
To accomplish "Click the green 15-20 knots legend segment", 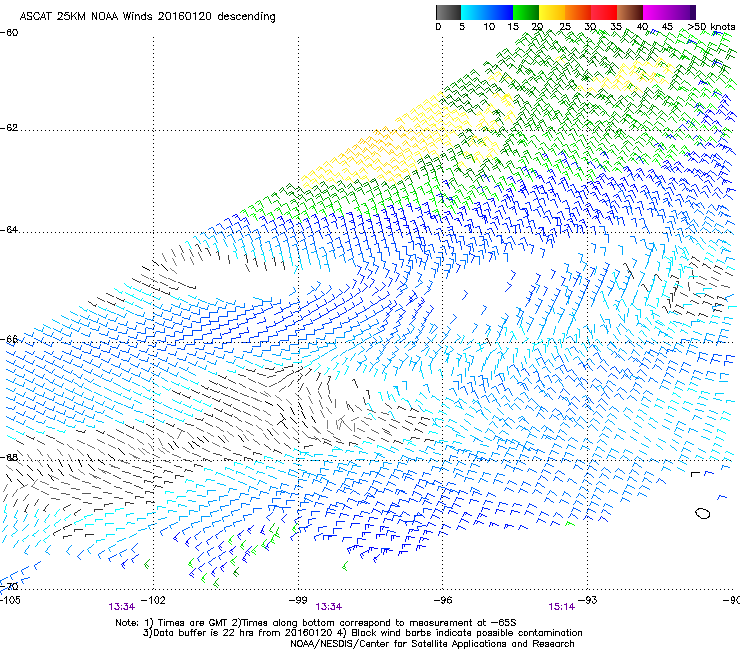I will tap(526, 12).
